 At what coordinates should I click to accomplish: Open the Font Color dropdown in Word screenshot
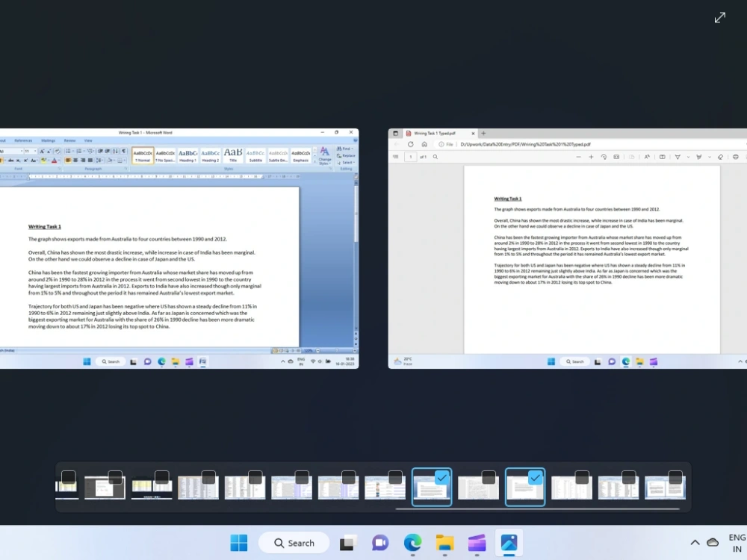coord(59,160)
